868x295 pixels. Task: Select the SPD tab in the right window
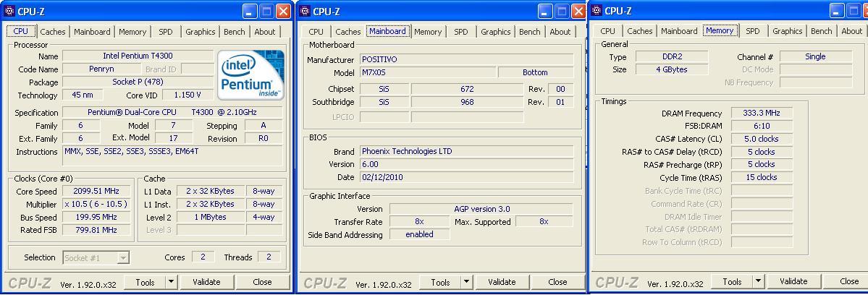[753, 31]
